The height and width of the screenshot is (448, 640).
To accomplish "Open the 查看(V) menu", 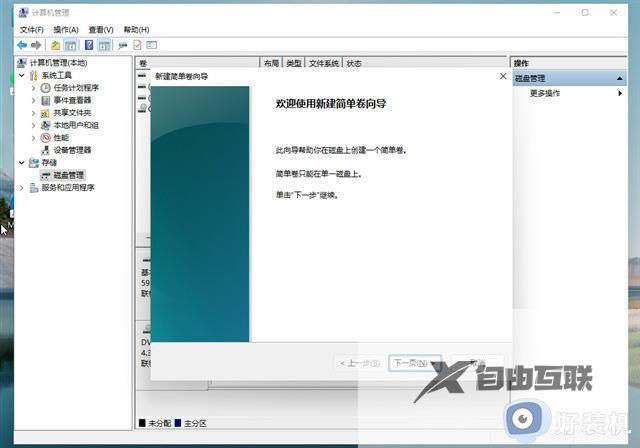I will click(x=101, y=30).
